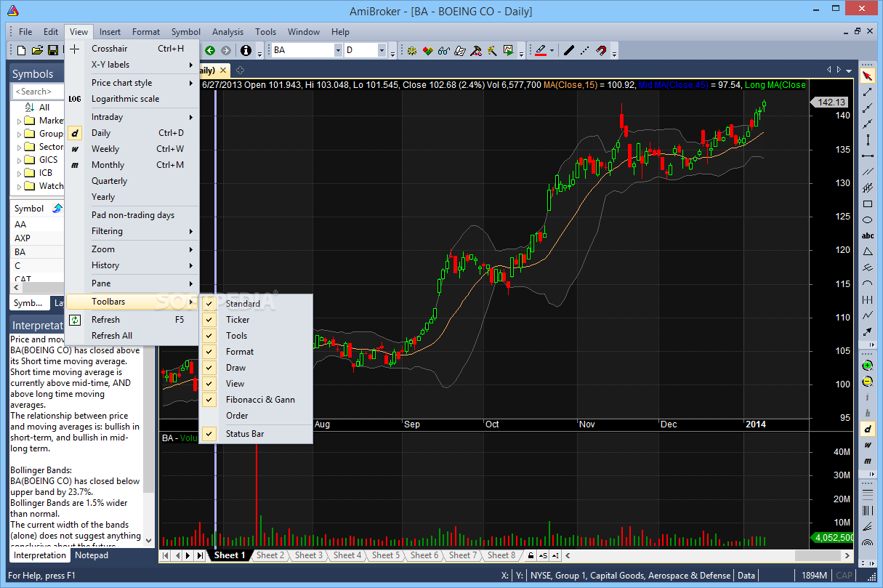Select the horizontal line drawing tool

pyautogui.click(x=867, y=156)
